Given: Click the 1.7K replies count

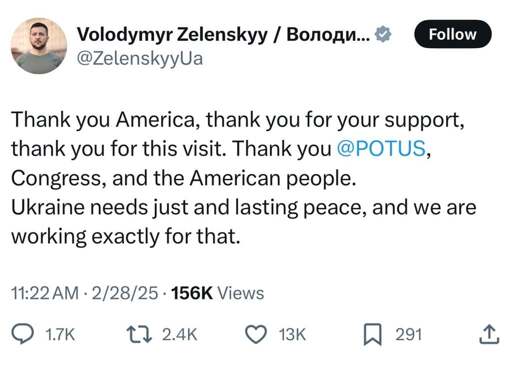Looking at the screenshot, I should pos(60,334).
